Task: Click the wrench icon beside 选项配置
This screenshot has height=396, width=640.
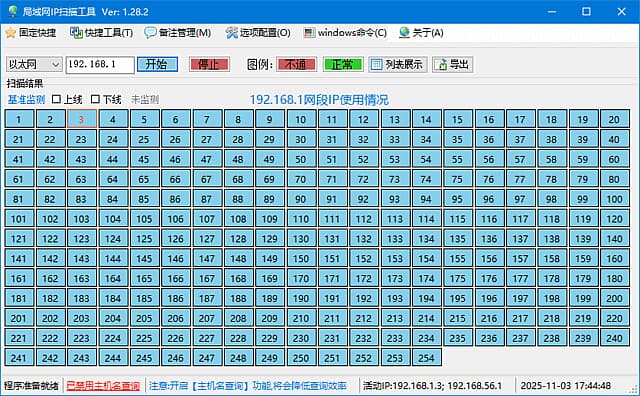Action: pos(231,33)
